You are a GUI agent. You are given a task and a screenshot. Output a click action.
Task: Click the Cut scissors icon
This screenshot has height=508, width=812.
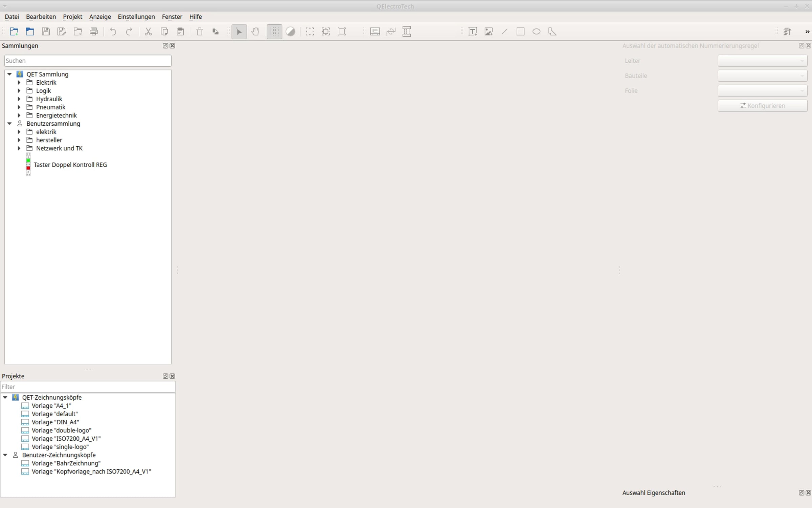tap(148, 31)
